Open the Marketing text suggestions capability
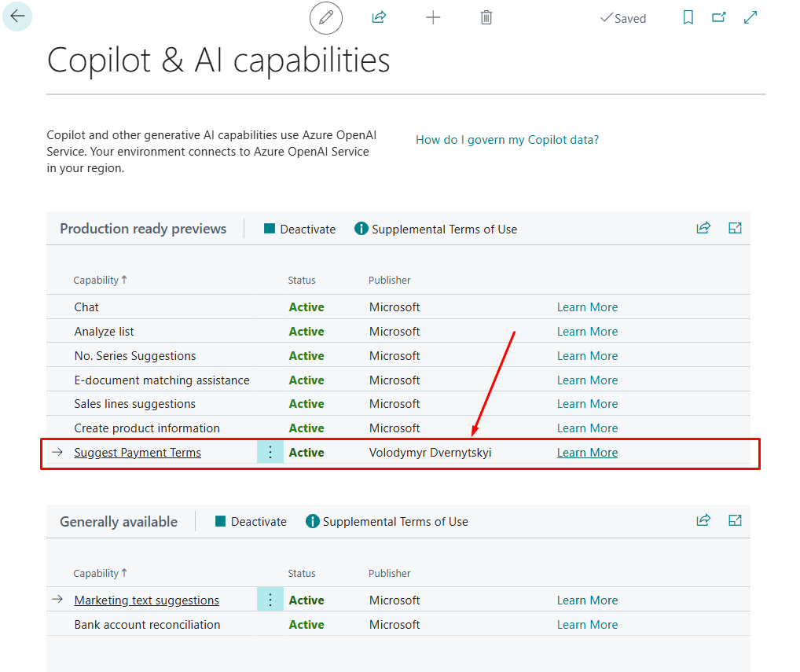The image size is (800, 672). (x=146, y=600)
